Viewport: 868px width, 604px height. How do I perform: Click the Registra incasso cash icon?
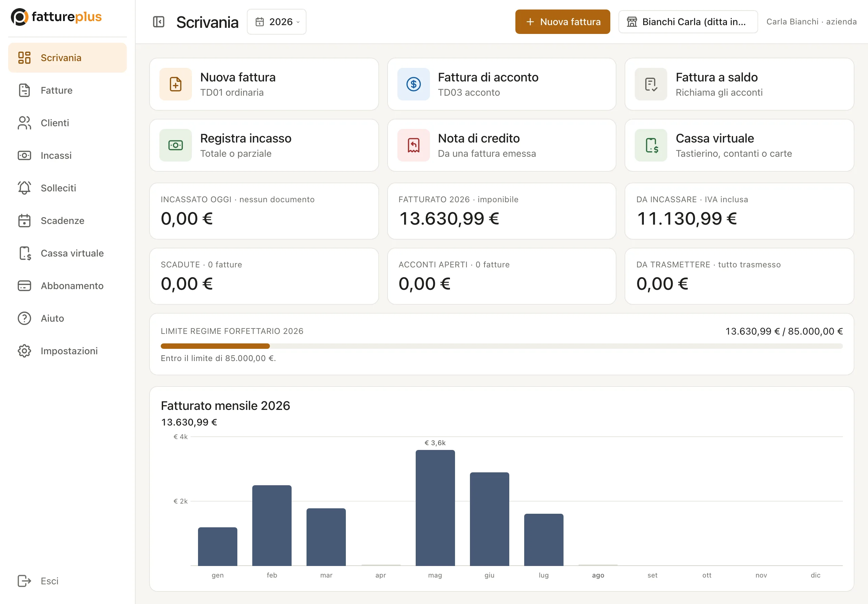[176, 145]
